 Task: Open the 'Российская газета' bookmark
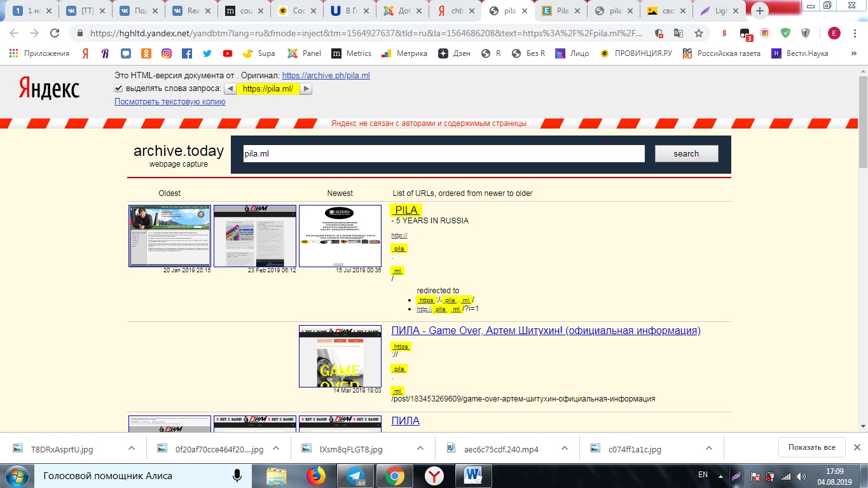tap(722, 53)
